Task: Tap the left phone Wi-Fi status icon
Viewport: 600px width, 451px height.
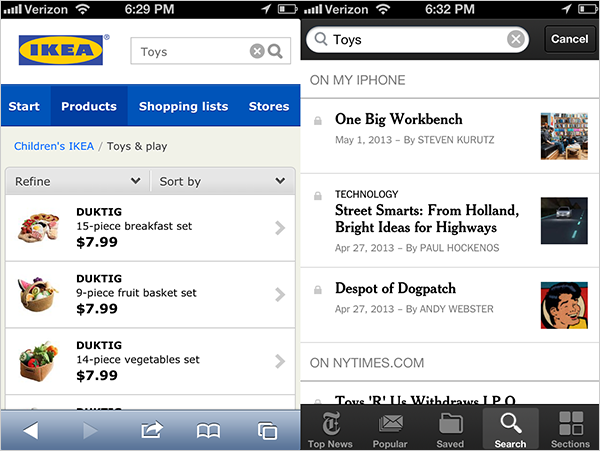Action: (82, 9)
